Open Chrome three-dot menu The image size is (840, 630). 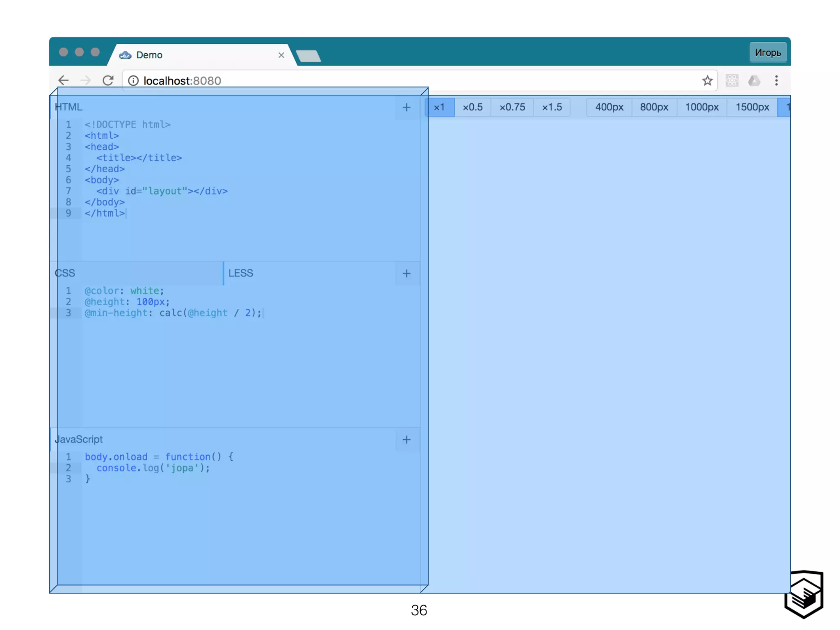[x=776, y=80]
